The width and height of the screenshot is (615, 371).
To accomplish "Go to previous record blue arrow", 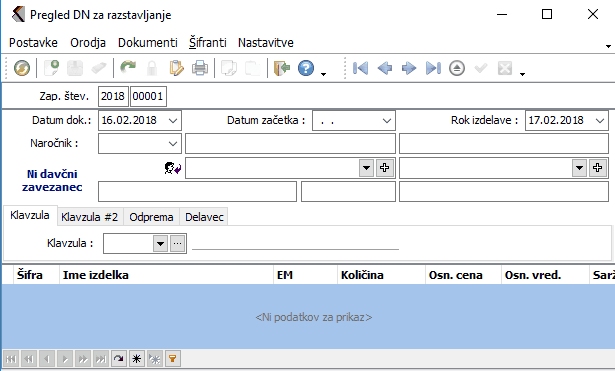I will (385, 68).
